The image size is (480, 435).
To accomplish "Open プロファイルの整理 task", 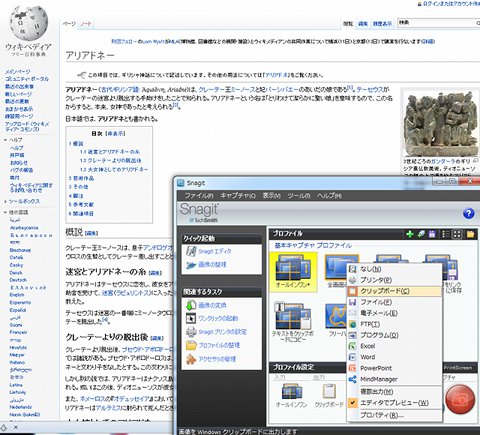I will pos(219,345).
